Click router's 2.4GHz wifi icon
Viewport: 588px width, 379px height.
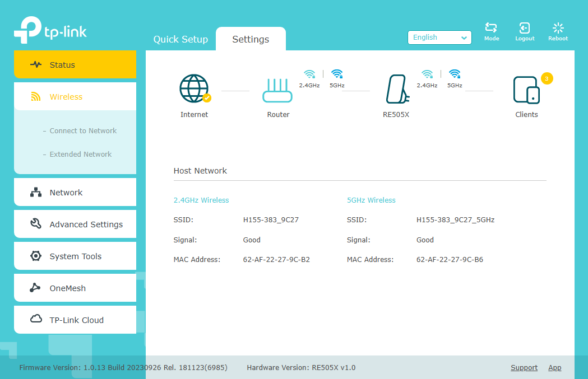click(310, 74)
